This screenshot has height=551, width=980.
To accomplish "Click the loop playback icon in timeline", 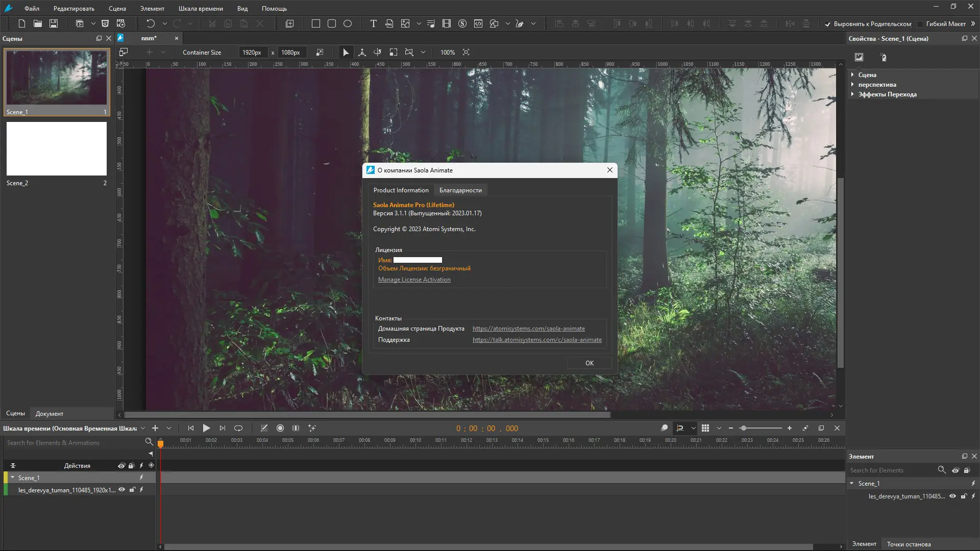I will (x=238, y=429).
